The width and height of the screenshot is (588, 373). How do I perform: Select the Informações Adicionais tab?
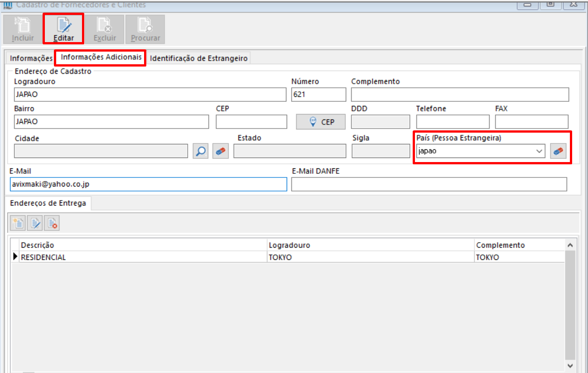101,57
